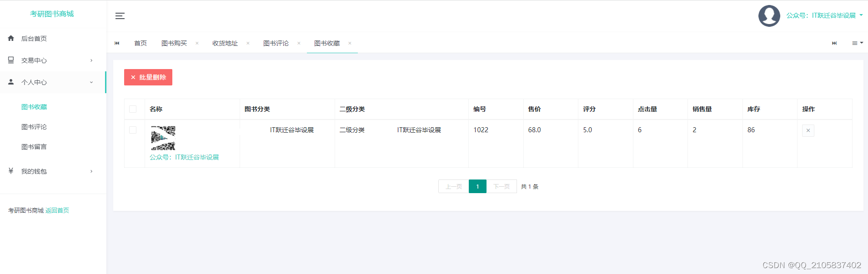Click the book cover thumbnail
The width and height of the screenshot is (868, 274).
pos(163,138)
